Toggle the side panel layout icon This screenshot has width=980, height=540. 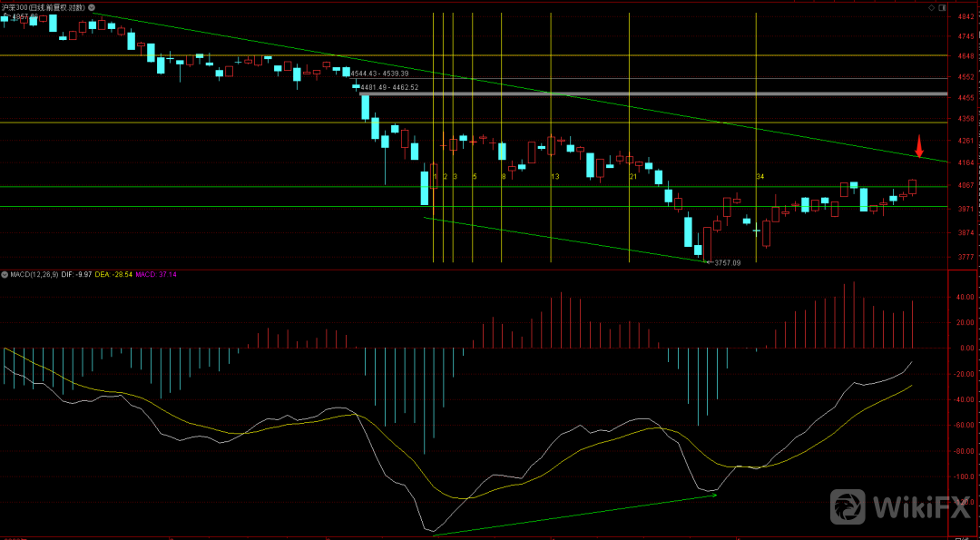click(944, 7)
